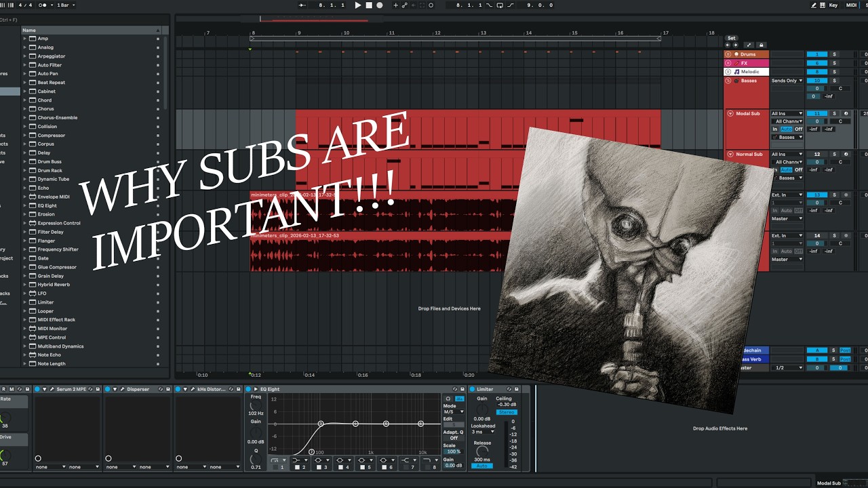Toggle computer MIDI keyboard icon
This screenshot has width=868, height=488.
[x=823, y=5]
